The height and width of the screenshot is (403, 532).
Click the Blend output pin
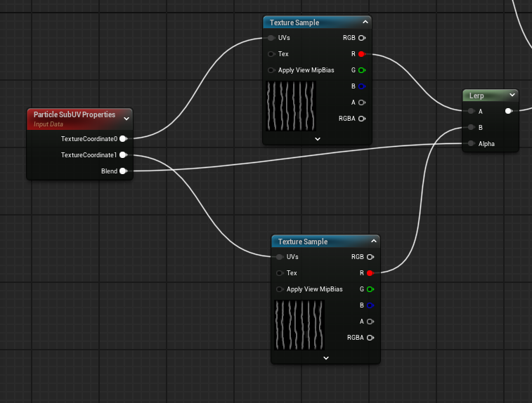tap(123, 171)
